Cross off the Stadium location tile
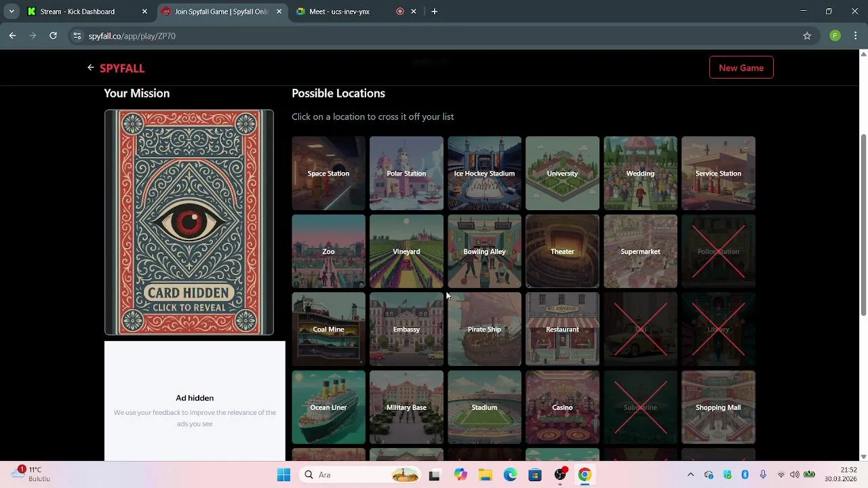 click(x=484, y=407)
